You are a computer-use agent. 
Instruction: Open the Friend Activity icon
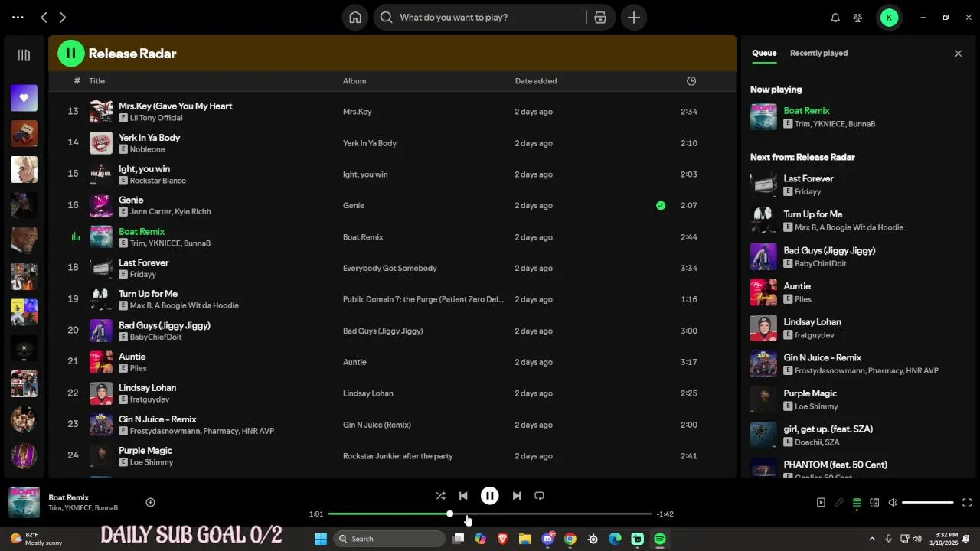pyautogui.click(x=858, y=18)
